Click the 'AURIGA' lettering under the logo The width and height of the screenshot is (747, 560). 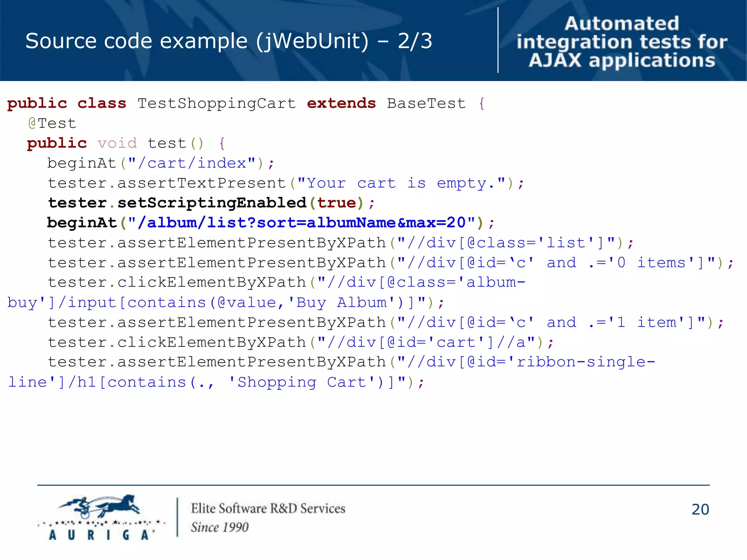click(101, 535)
